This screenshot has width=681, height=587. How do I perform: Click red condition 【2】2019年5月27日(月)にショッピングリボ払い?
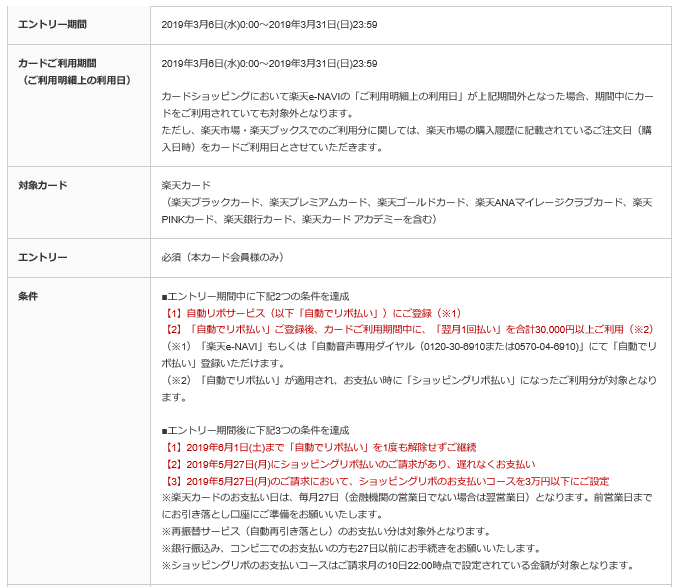pyautogui.click(x=349, y=465)
